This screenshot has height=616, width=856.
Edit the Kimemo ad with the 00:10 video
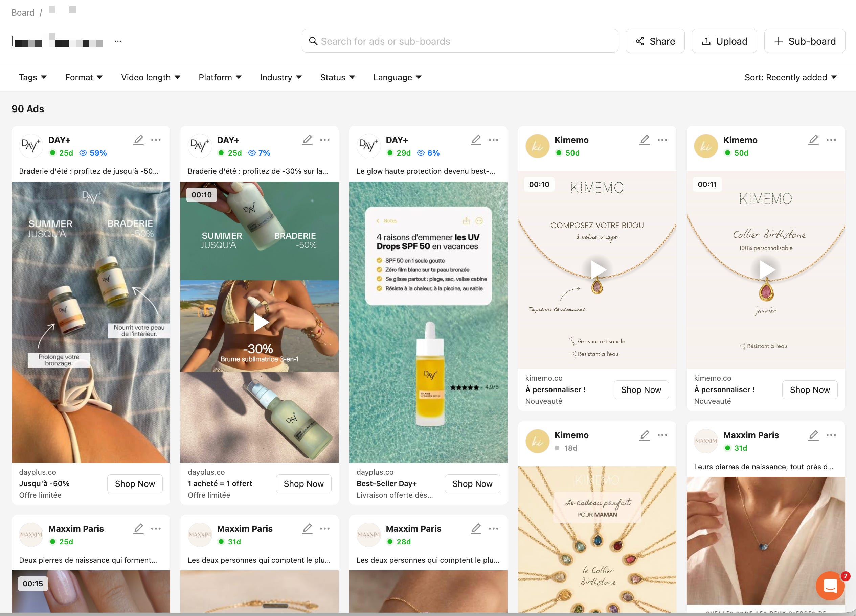645,140
